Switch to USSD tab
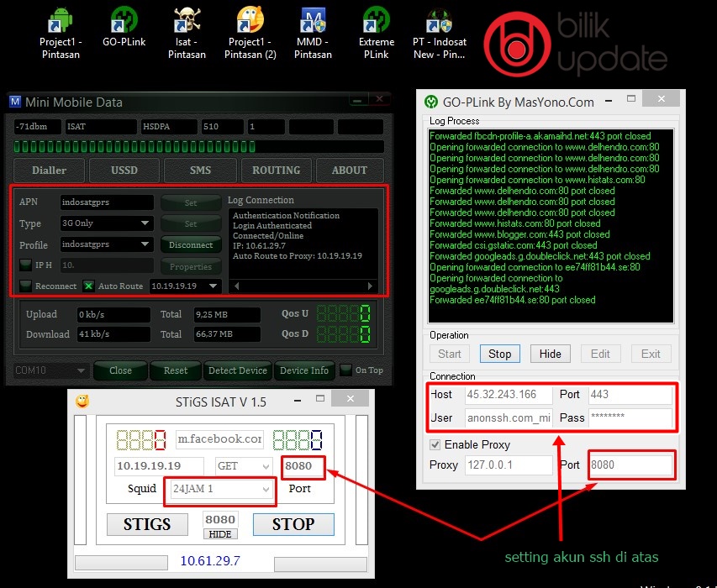The height and width of the screenshot is (588, 717). pos(124,171)
